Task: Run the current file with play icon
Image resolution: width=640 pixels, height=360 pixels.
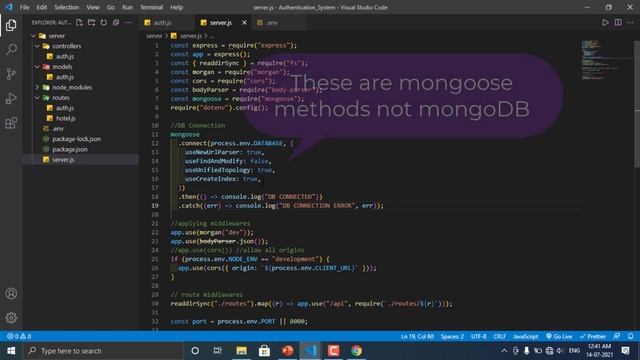Action: click(x=605, y=22)
